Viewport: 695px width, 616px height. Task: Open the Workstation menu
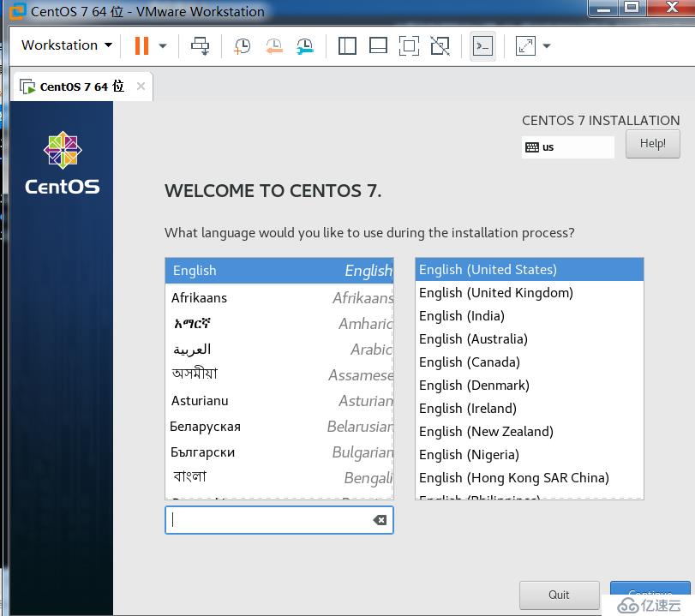coord(67,45)
